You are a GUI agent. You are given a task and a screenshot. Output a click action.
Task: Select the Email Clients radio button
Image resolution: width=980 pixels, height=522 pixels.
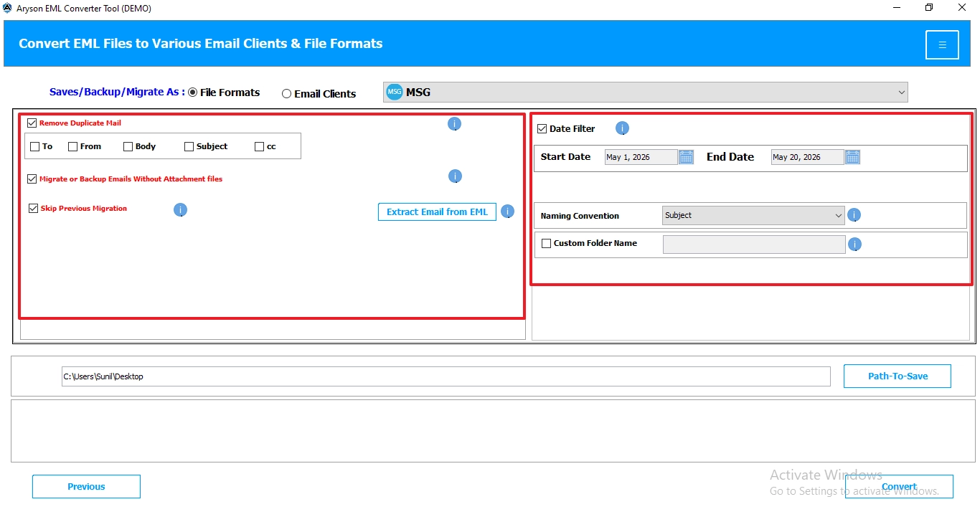tap(286, 93)
